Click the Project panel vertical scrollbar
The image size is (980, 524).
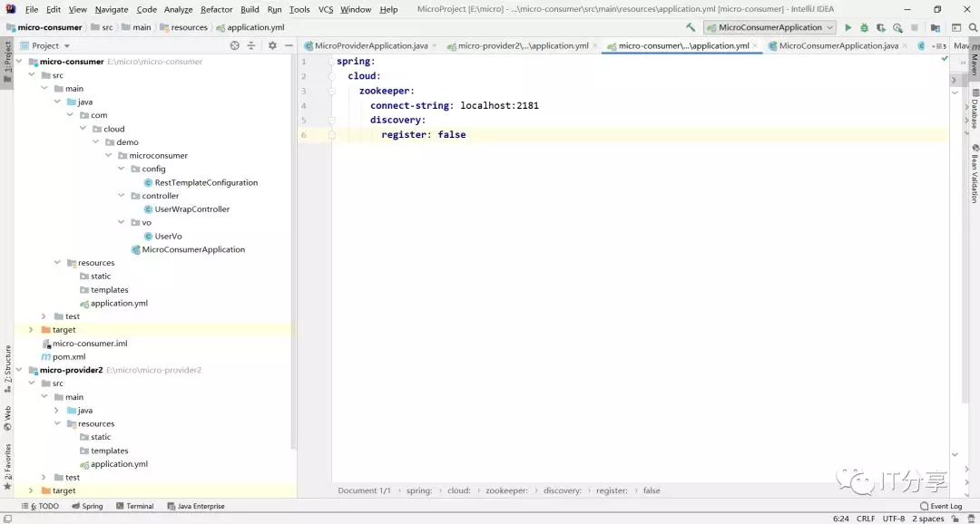(x=294, y=250)
